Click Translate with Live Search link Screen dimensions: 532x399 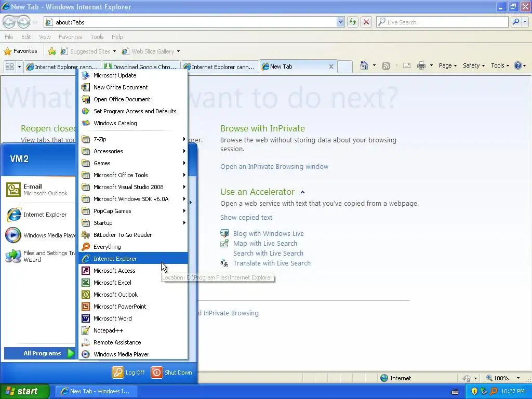coord(272,263)
